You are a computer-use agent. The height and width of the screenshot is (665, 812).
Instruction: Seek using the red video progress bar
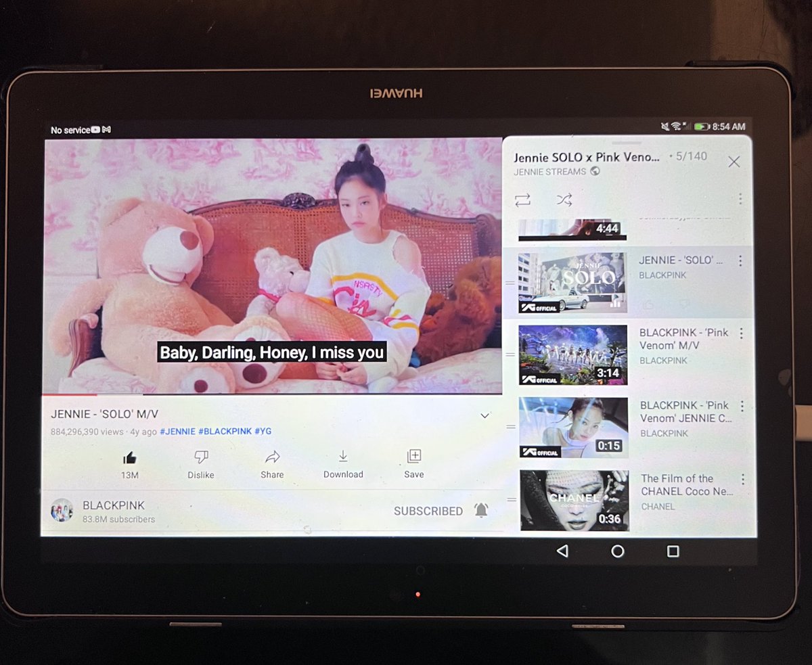(271, 394)
